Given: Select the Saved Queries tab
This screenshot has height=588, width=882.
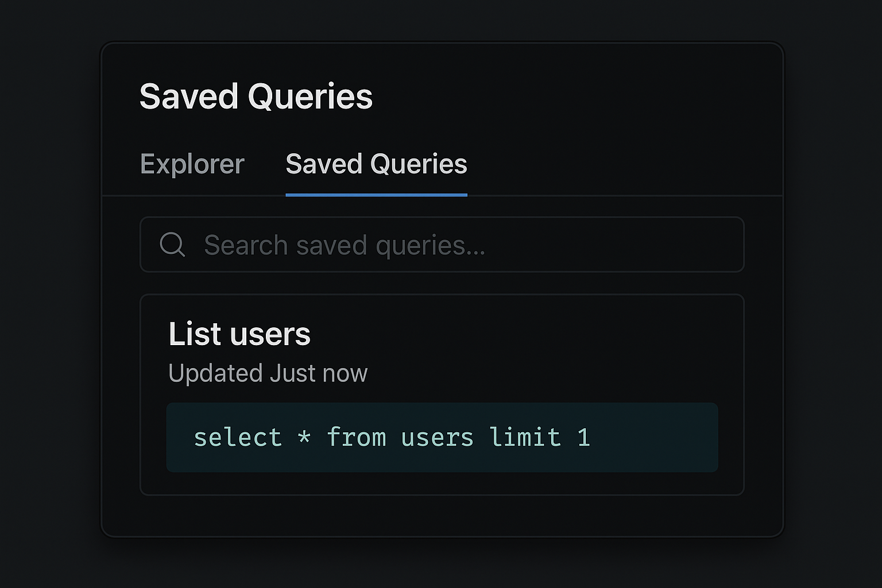Looking at the screenshot, I should click(x=377, y=164).
